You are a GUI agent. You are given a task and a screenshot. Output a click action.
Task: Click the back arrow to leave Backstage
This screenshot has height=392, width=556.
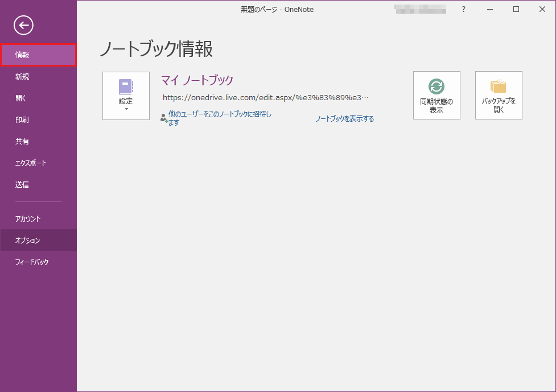tap(23, 25)
